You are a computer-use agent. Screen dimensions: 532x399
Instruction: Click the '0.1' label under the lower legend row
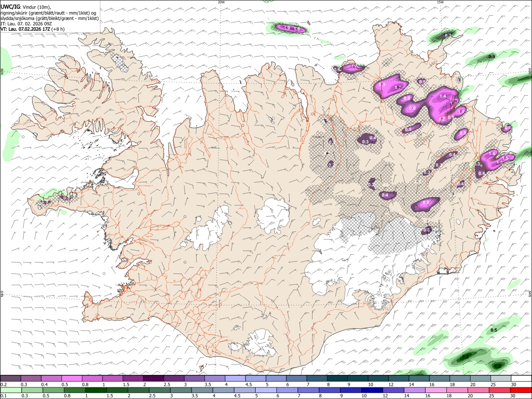(3, 396)
